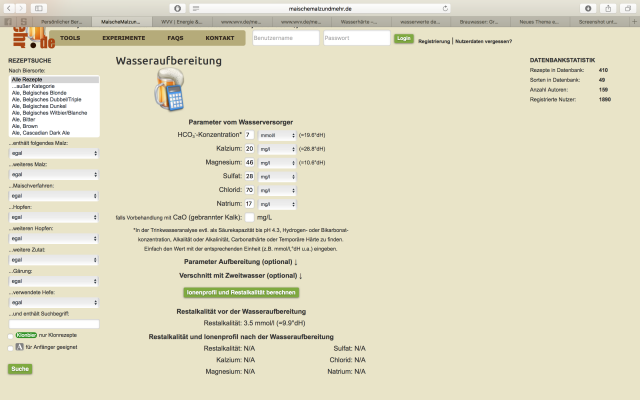Open the TOOLS menu
Viewport: 640px width, 400px height.
click(x=70, y=37)
